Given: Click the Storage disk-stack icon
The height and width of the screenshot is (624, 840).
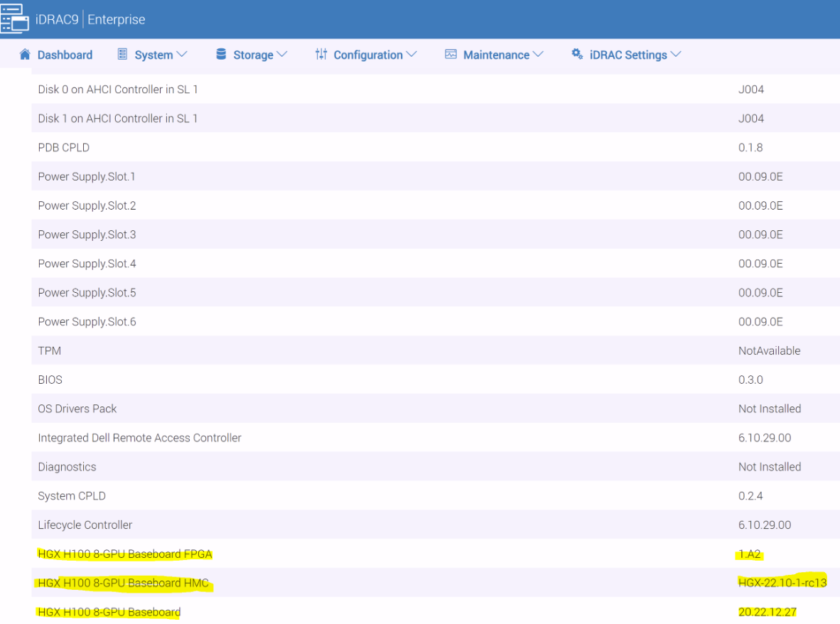Looking at the screenshot, I should [221, 55].
